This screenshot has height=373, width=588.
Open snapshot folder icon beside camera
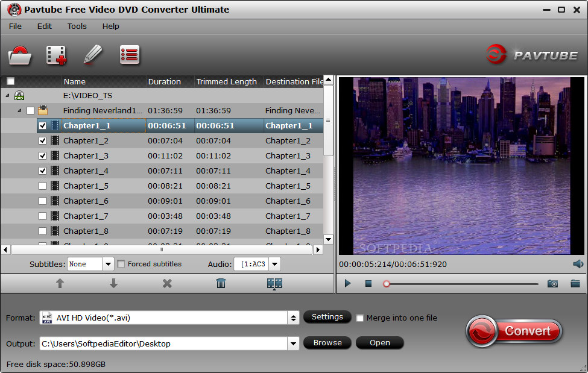pos(575,283)
